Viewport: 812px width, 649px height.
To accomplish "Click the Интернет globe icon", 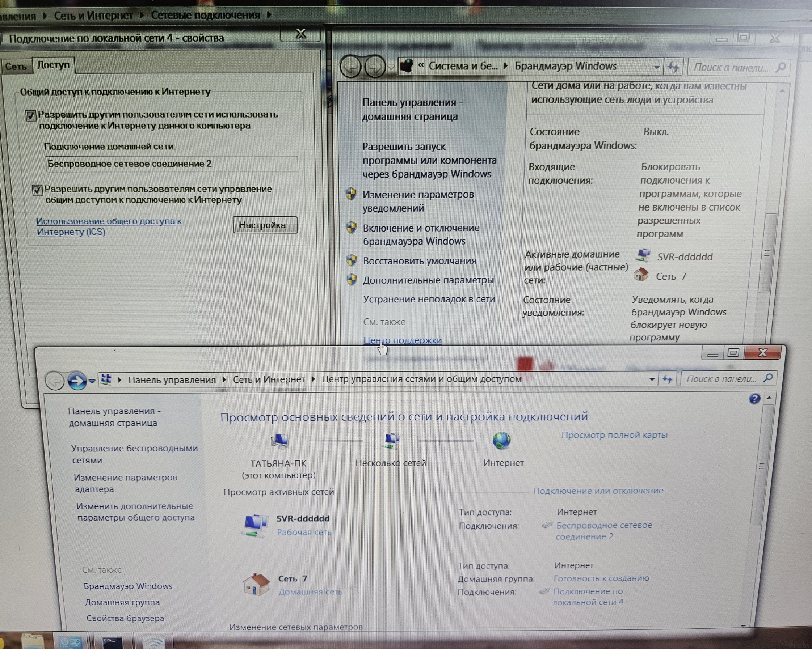I will [502, 441].
